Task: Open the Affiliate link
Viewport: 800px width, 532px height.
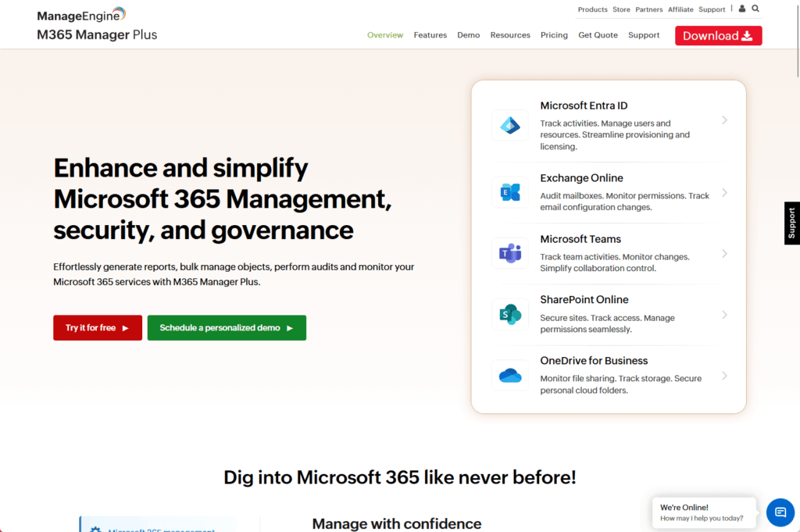Action: click(680, 9)
